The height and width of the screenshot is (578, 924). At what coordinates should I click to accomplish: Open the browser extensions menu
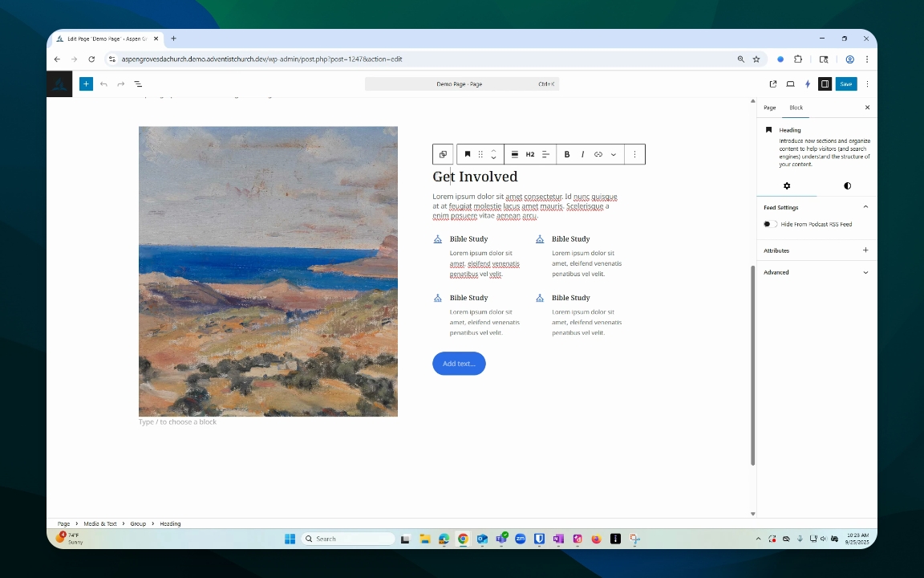[x=798, y=59]
